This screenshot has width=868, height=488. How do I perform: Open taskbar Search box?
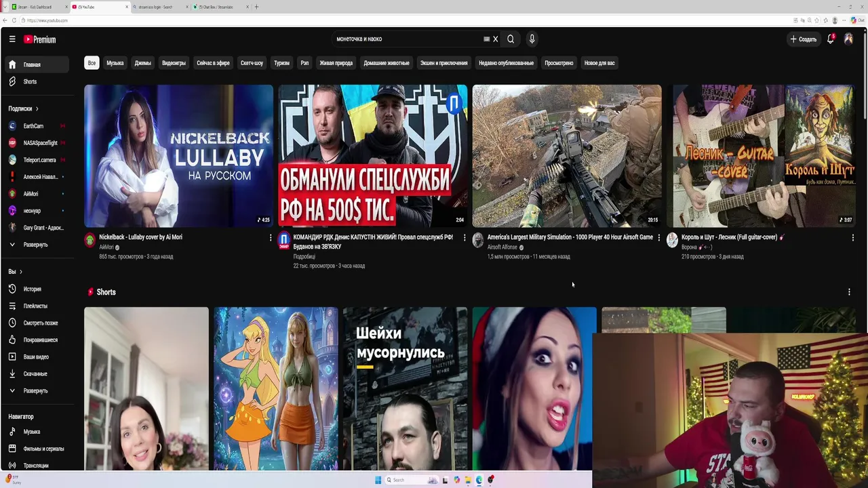(x=412, y=480)
